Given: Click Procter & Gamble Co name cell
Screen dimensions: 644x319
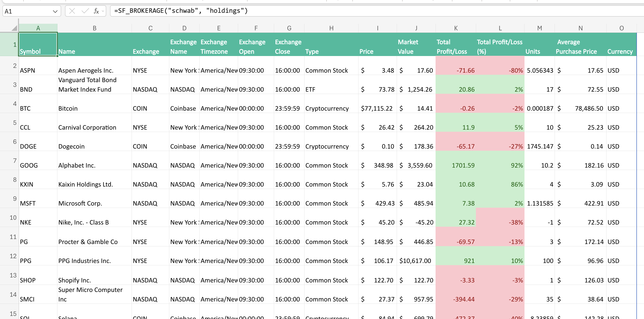Looking at the screenshot, I should click(x=95, y=237).
